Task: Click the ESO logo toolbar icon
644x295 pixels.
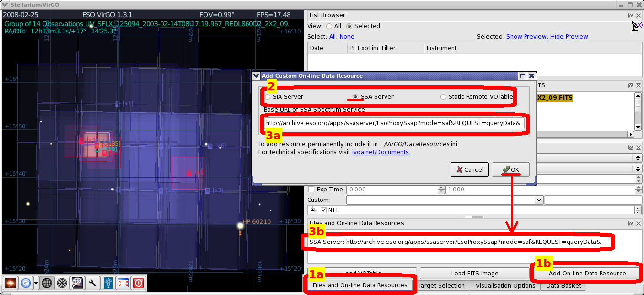Action: coord(108,283)
